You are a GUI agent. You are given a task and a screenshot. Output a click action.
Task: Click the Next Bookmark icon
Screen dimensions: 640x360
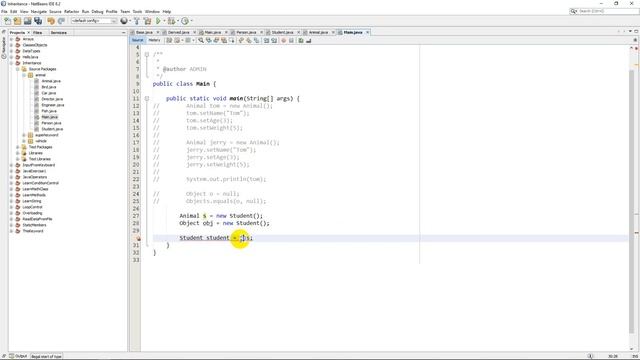249,40
